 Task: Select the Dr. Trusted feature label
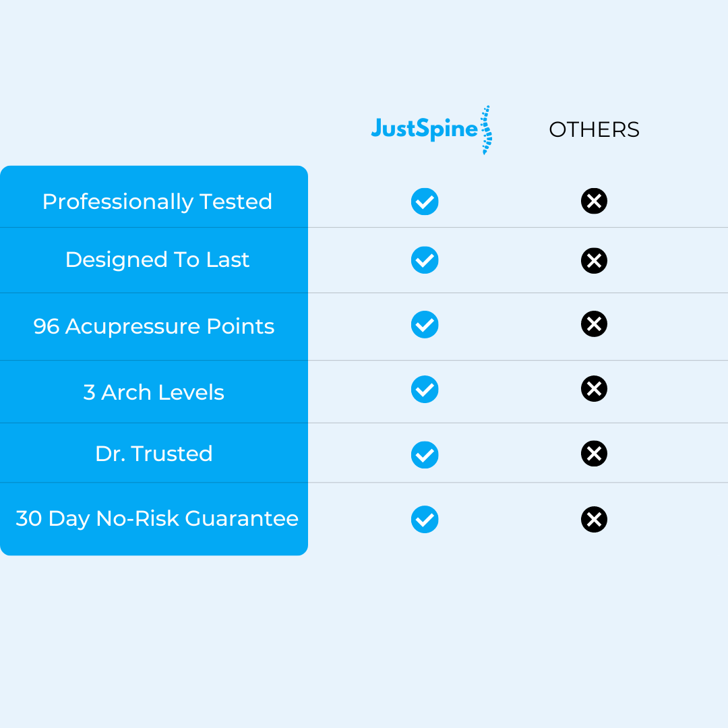(x=154, y=454)
